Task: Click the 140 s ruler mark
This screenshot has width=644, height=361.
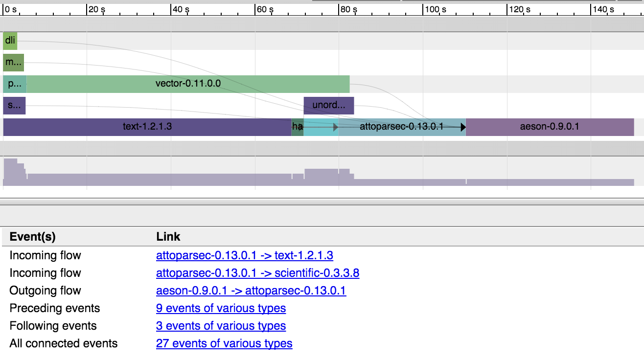Action: point(603,9)
